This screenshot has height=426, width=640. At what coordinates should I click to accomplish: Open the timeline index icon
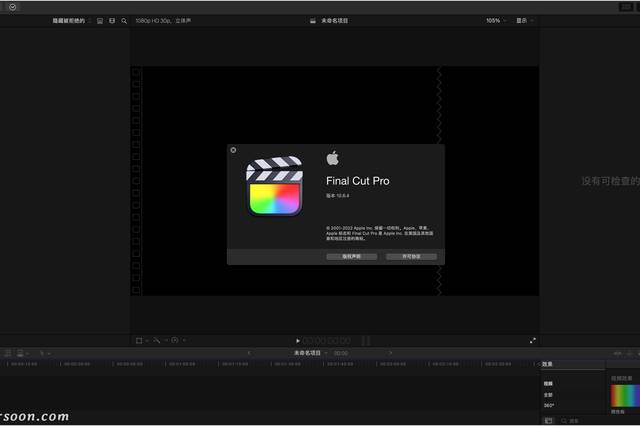pyautogui.click(x=8, y=353)
